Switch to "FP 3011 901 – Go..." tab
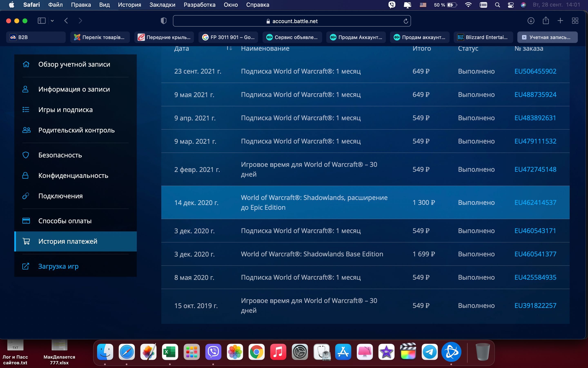This screenshot has width=588, height=368. click(228, 37)
